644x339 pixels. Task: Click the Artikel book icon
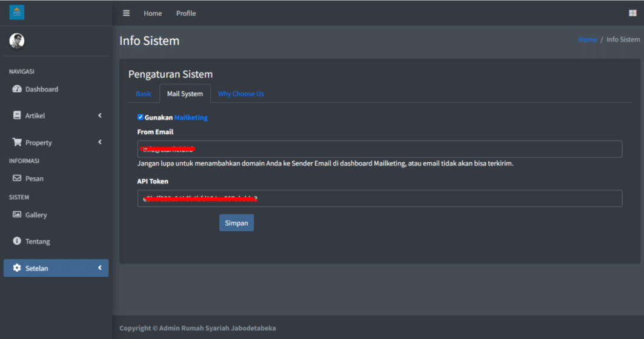(17, 116)
